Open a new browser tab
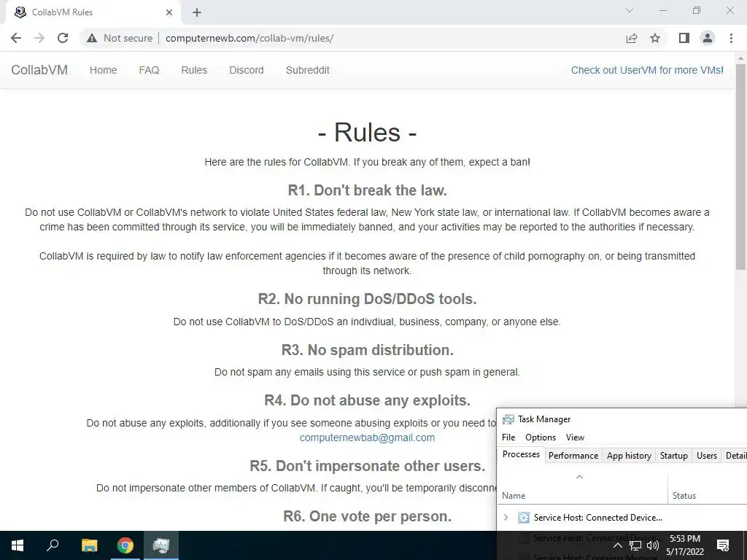The image size is (747, 560). tap(197, 12)
